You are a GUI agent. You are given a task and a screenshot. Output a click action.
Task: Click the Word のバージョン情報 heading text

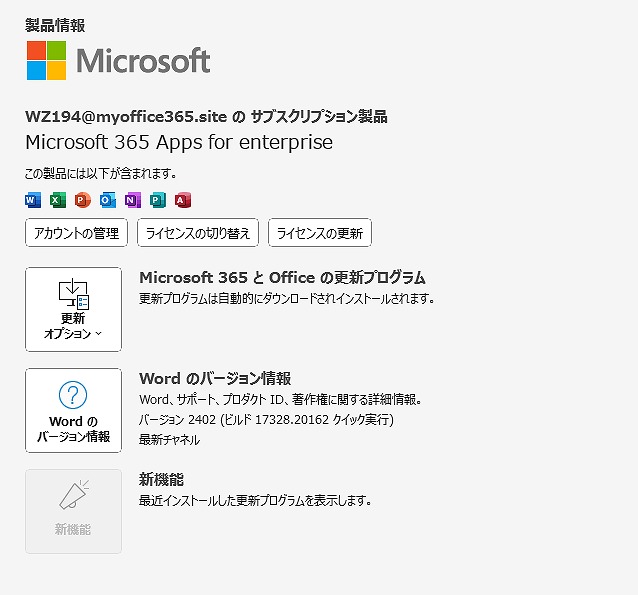tap(215, 378)
